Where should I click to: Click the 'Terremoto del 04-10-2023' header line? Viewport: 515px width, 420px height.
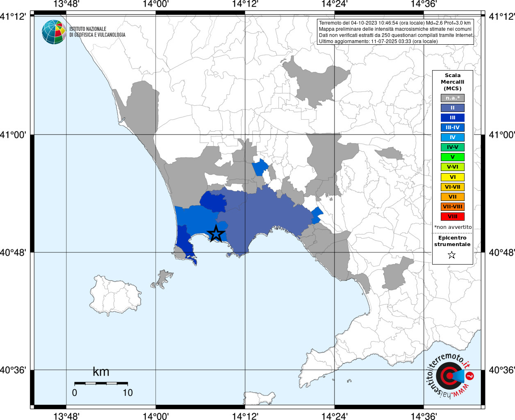pyautogui.click(x=395, y=23)
